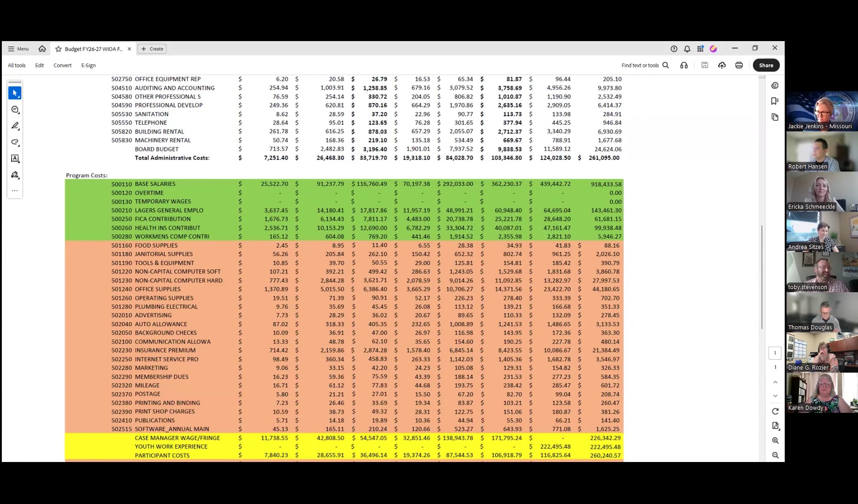Print the budget document

(x=739, y=65)
